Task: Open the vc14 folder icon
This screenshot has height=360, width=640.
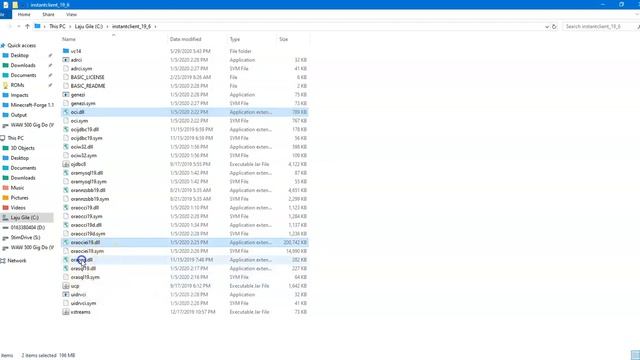Action: [66, 51]
